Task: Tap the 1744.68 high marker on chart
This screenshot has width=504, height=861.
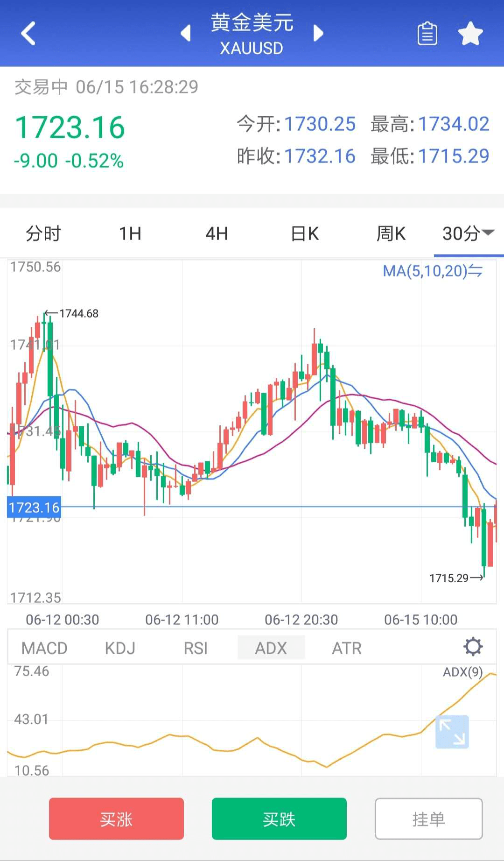Action: pyautogui.click(x=79, y=313)
